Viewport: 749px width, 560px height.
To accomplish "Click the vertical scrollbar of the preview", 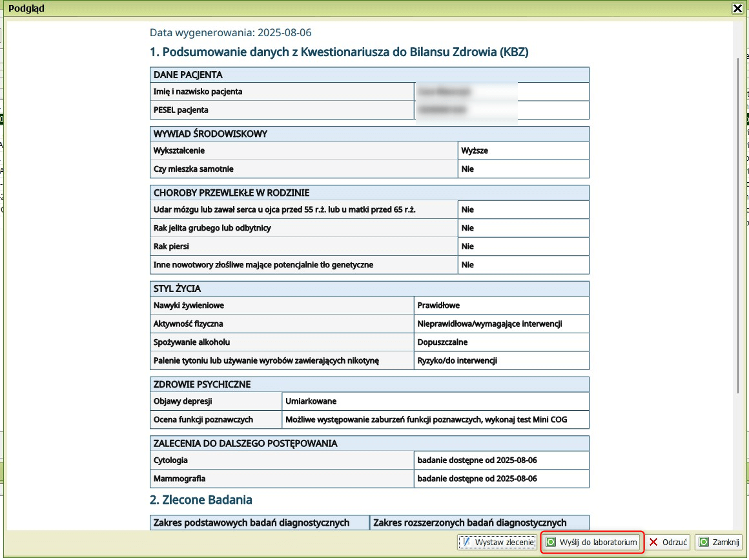I will (x=739, y=226).
